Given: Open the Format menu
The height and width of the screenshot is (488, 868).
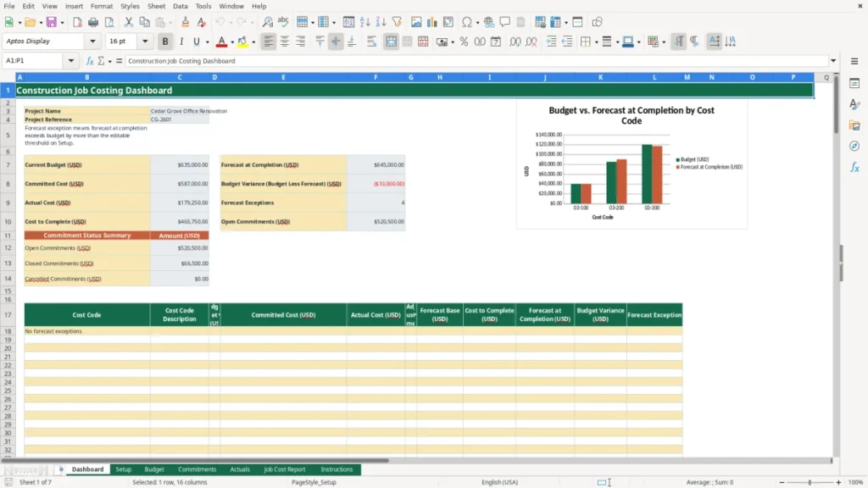Looking at the screenshot, I should [102, 6].
